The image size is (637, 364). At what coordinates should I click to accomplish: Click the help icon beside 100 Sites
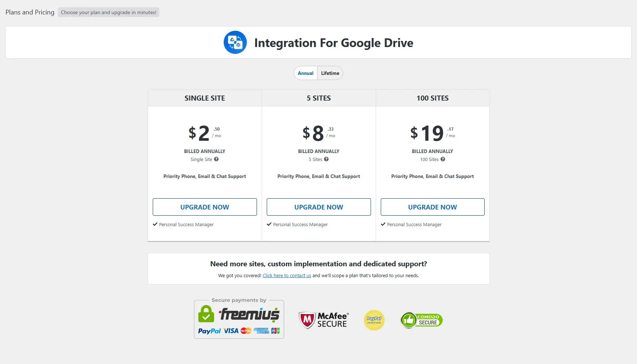click(443, 159)
